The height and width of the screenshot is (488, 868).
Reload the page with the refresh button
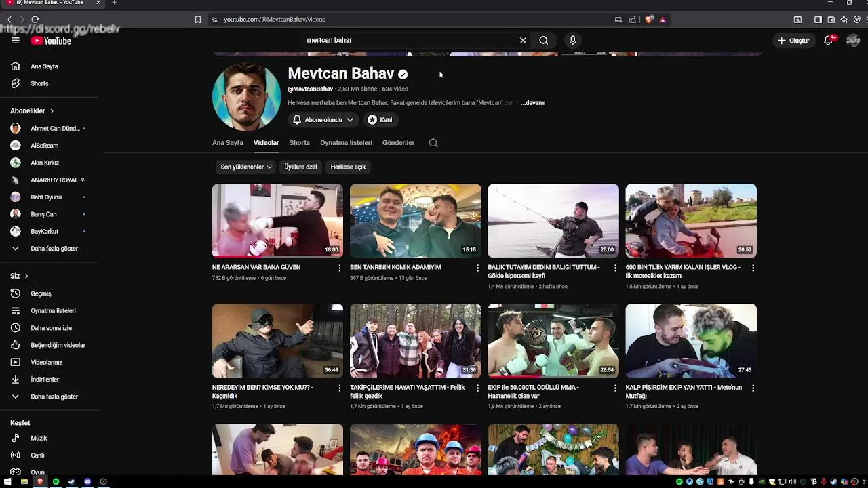[35, 20]
